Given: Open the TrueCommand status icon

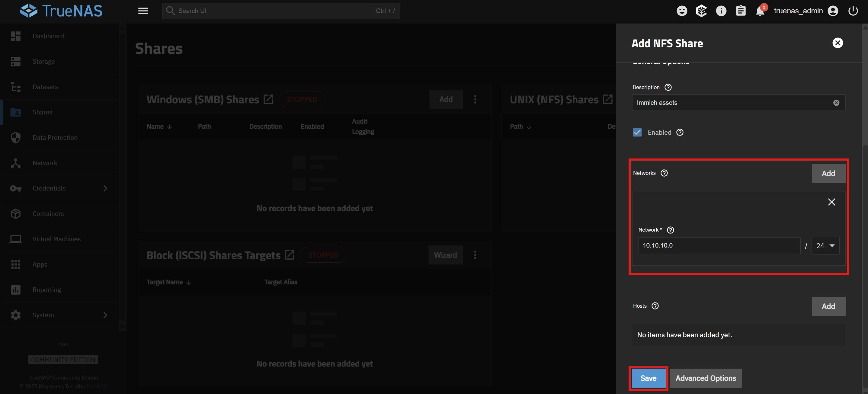Looking at the screenshot, I should click(701, 11).
